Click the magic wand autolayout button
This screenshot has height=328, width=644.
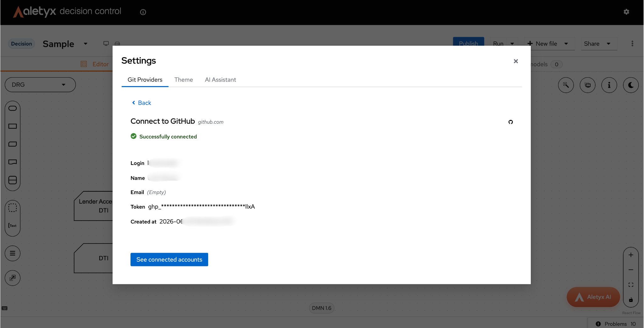coord(566,85)
